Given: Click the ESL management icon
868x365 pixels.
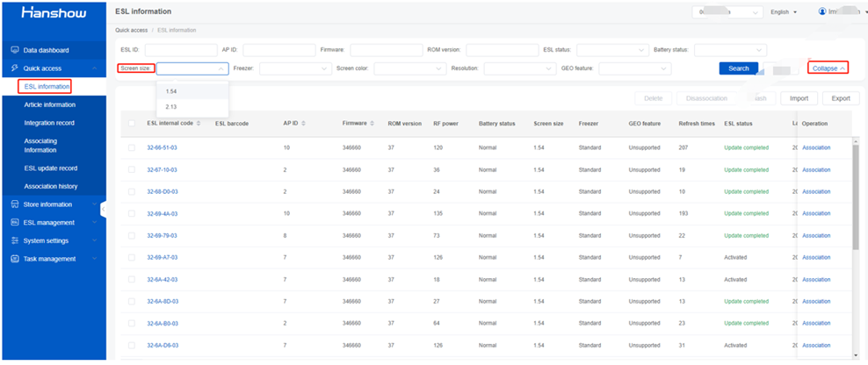Looking at the screenshot, I should click(x=15, y=222).
